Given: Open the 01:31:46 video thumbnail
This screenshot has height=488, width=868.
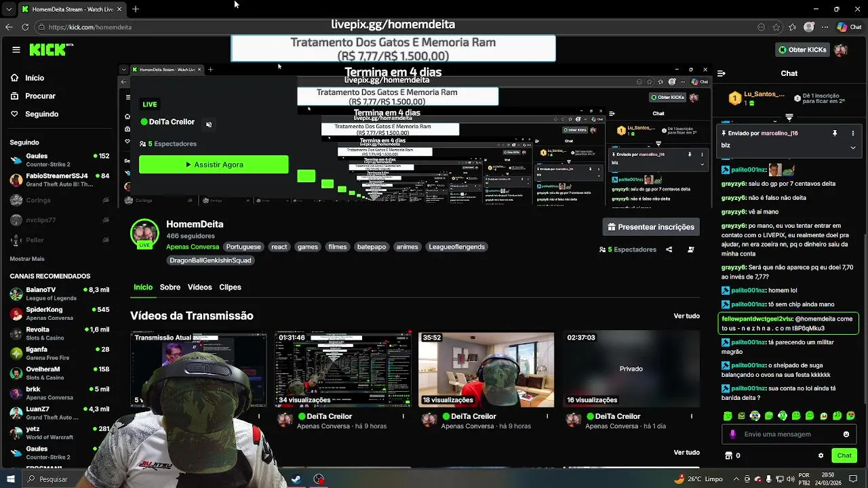Looking at the screenshot, I should (342, 369).
